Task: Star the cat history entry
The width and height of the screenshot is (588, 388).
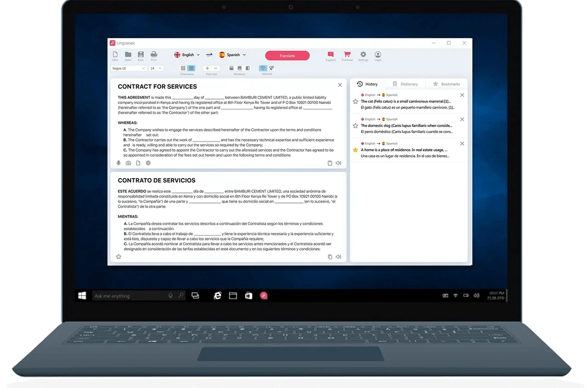Action: (x=355, y=102)
